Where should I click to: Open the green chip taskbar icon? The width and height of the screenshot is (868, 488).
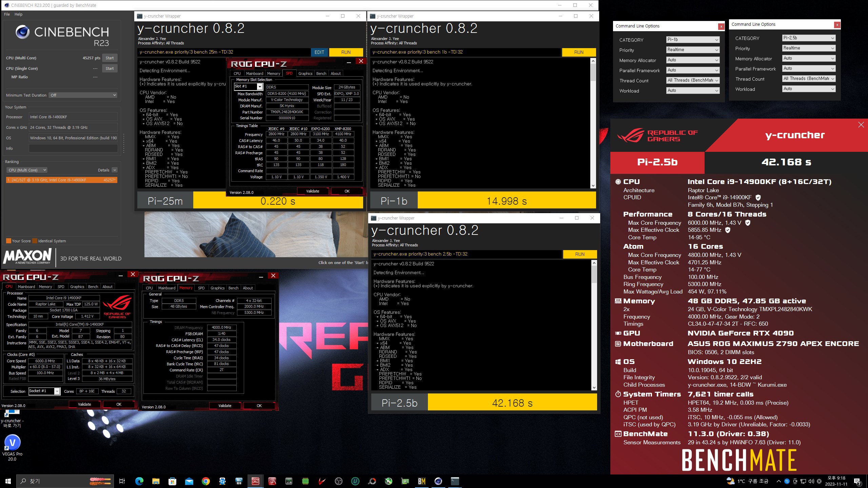tap(305, 481)
